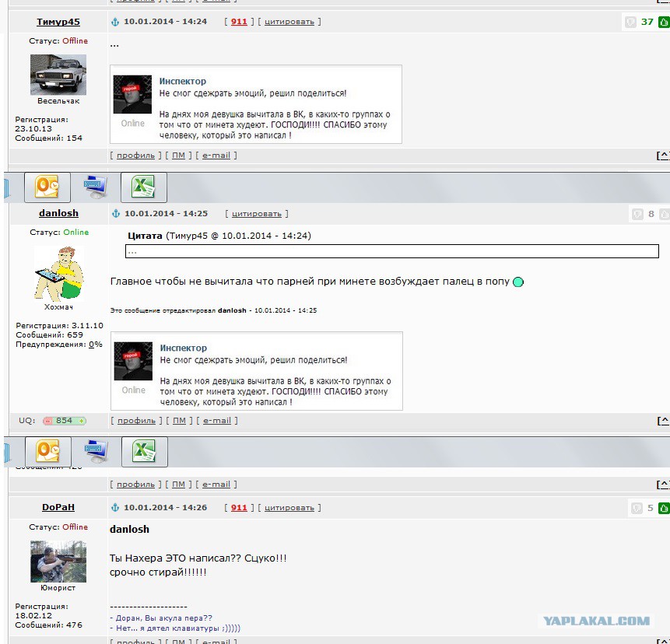
Task: Open Outlook icon above danlosh post
Action: point(47,187)
